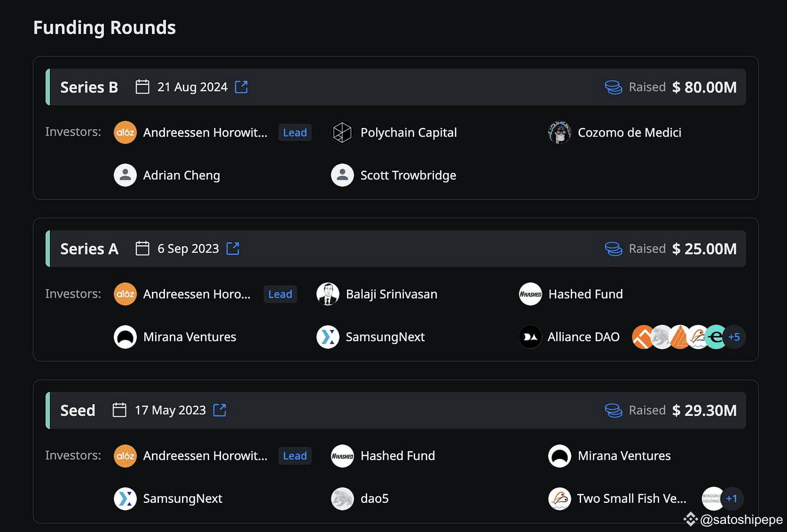Open Two Small Fish Ventures investor

pos(631,499)
